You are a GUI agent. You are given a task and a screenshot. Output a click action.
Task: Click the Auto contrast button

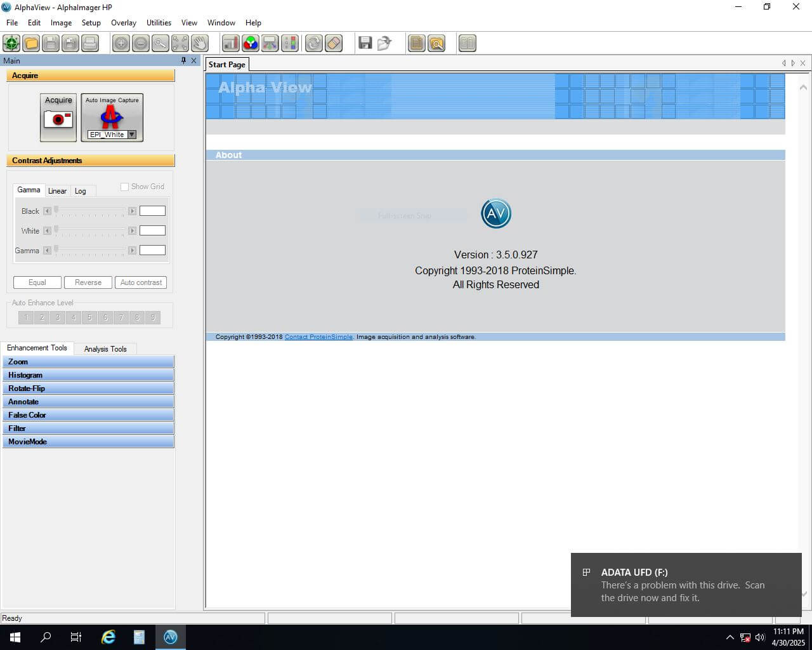[x=141, y=282]
